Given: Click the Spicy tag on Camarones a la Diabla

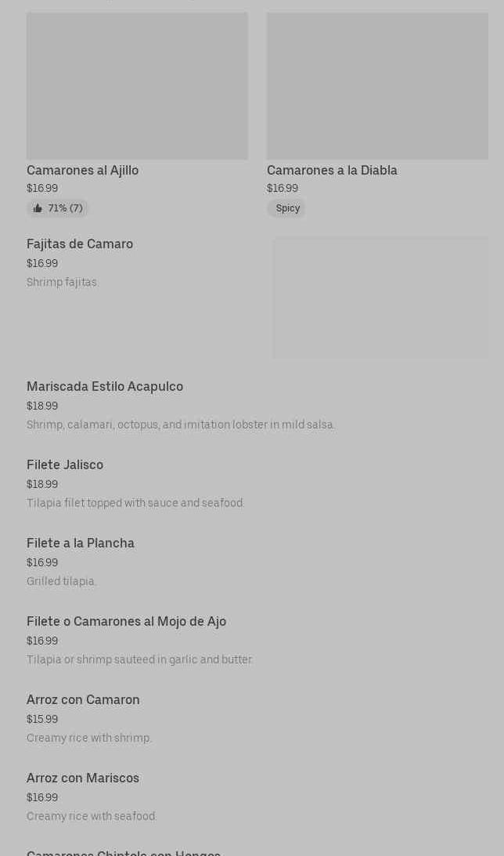Looking at the screenshot, I should [x=287, y=208].
